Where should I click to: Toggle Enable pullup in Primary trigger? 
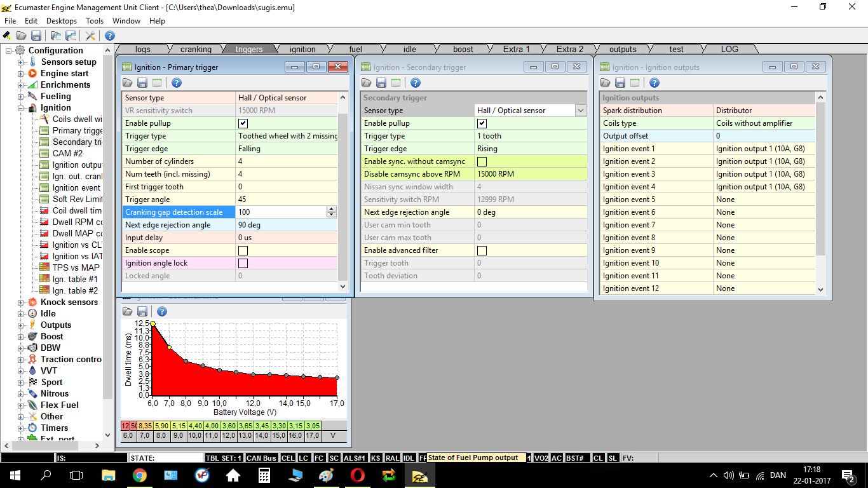(243, 123)
